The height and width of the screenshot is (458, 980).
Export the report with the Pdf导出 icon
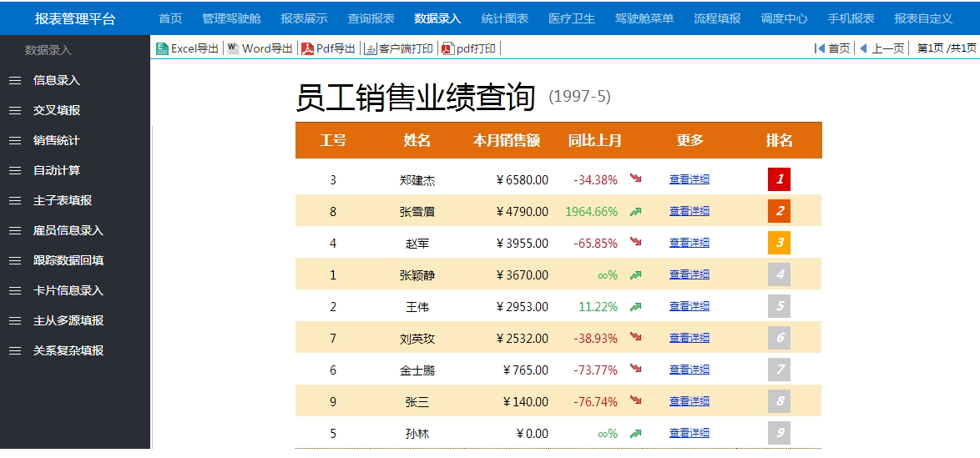(x=307, y=49)
